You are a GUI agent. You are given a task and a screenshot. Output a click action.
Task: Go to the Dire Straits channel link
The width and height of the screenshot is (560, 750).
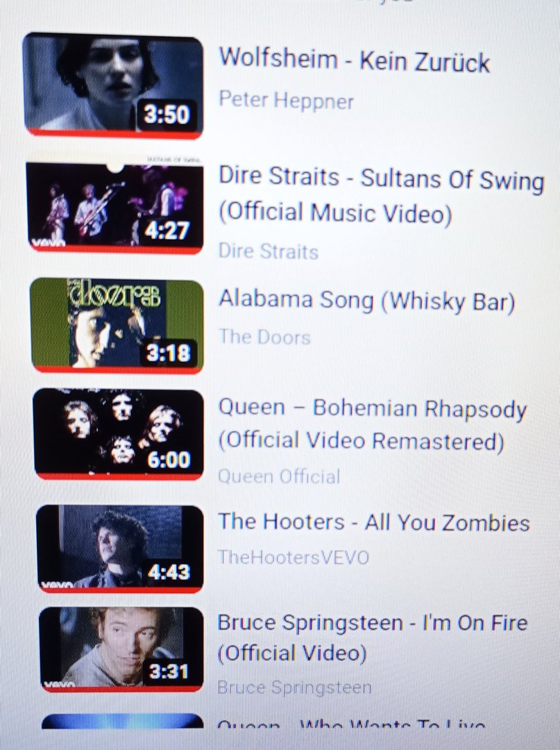268,251
